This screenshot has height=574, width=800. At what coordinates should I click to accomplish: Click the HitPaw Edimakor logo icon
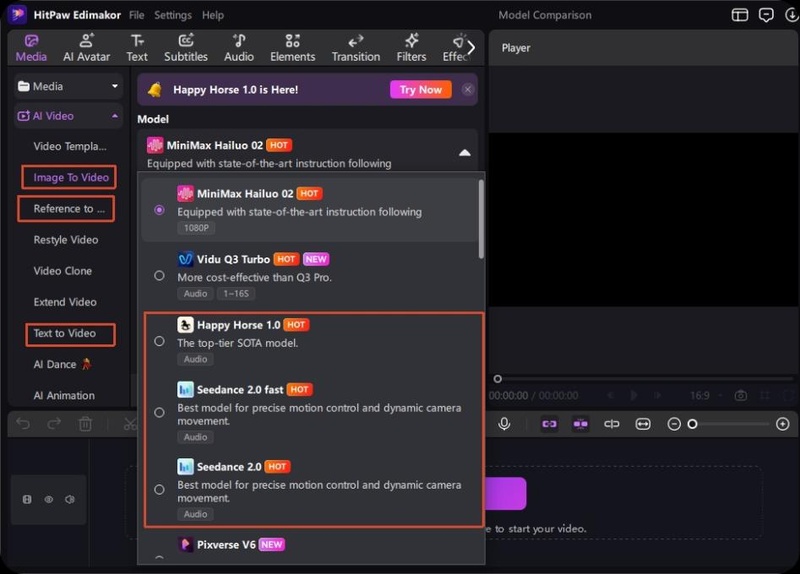(17, 14)
